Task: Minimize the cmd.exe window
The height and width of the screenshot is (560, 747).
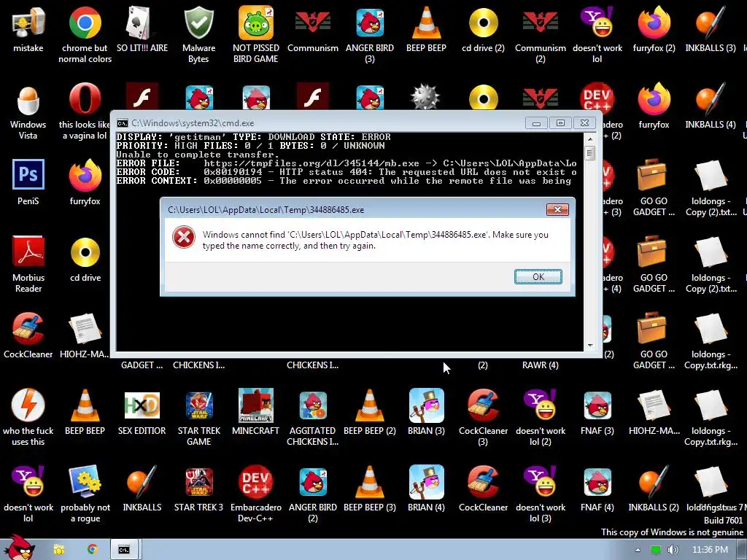Action: (536, 122)
